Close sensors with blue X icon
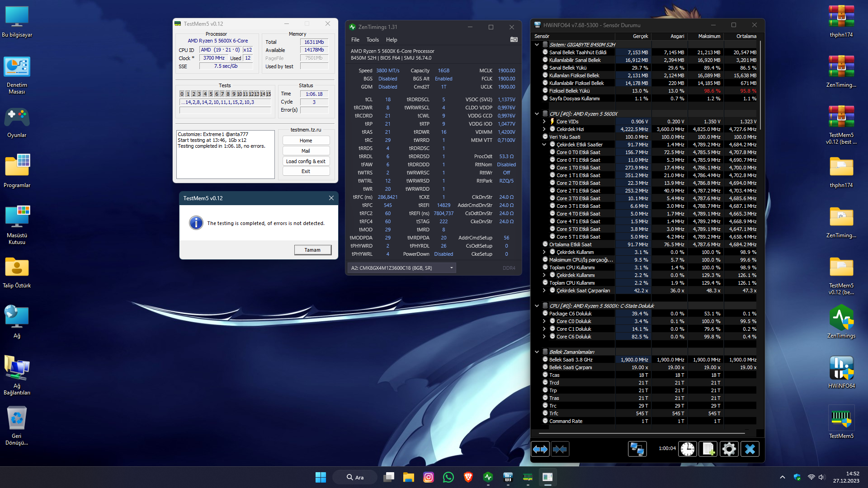The width and height of the screenshot is (868, 488). pyautogui.click(x=750, y=449)
